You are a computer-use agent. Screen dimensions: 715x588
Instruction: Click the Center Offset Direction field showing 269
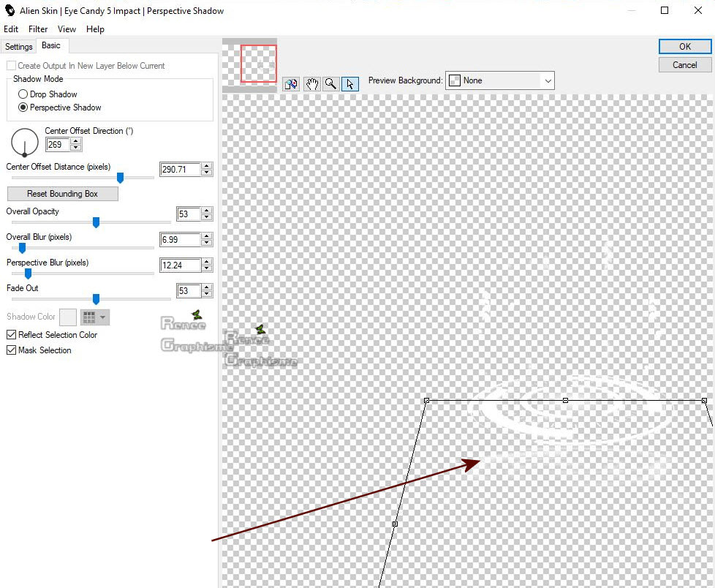[58, 145]
